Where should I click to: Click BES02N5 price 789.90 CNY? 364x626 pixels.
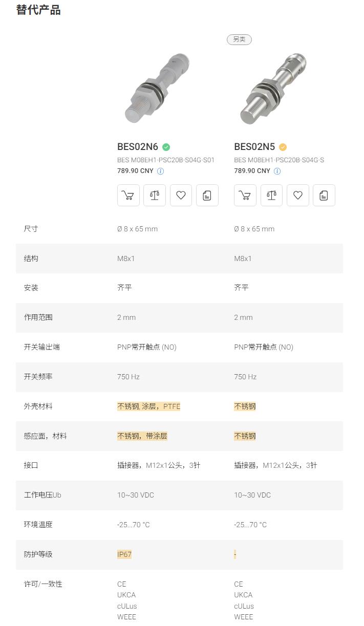click(x=252, y=171)
